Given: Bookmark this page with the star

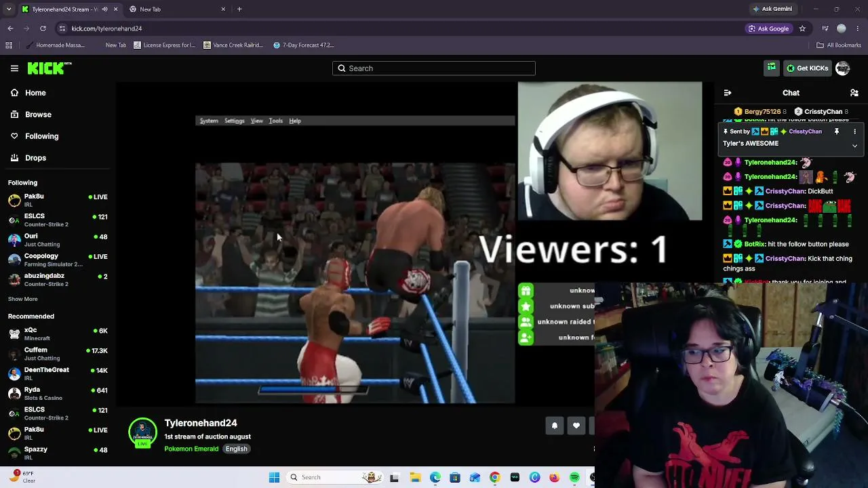Looking at the screenshot, I should click(802, 28).
